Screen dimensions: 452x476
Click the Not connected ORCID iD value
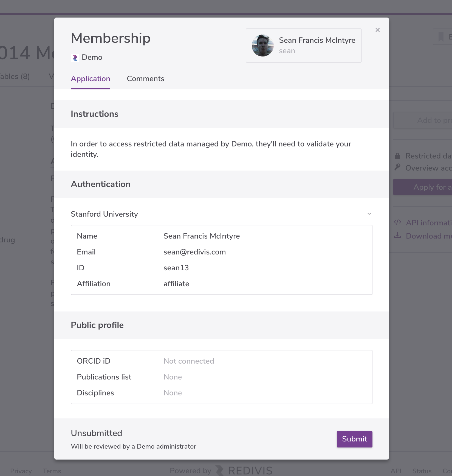pos(189,361)
